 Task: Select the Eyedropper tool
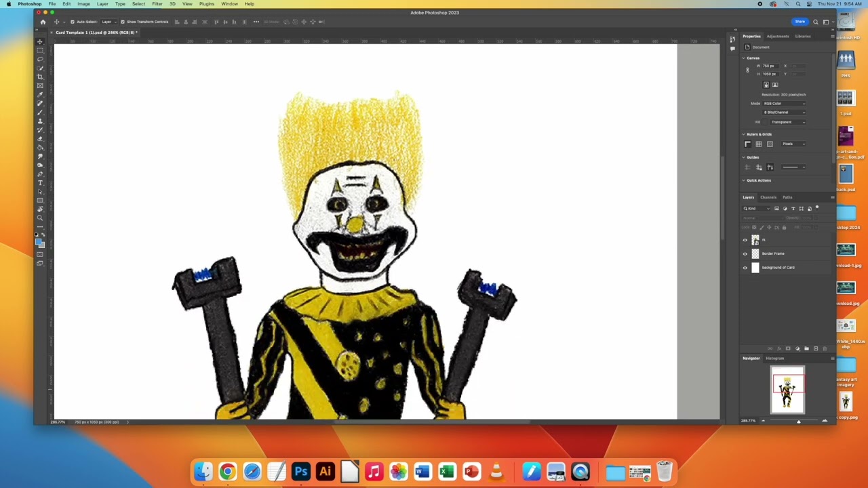40,94
